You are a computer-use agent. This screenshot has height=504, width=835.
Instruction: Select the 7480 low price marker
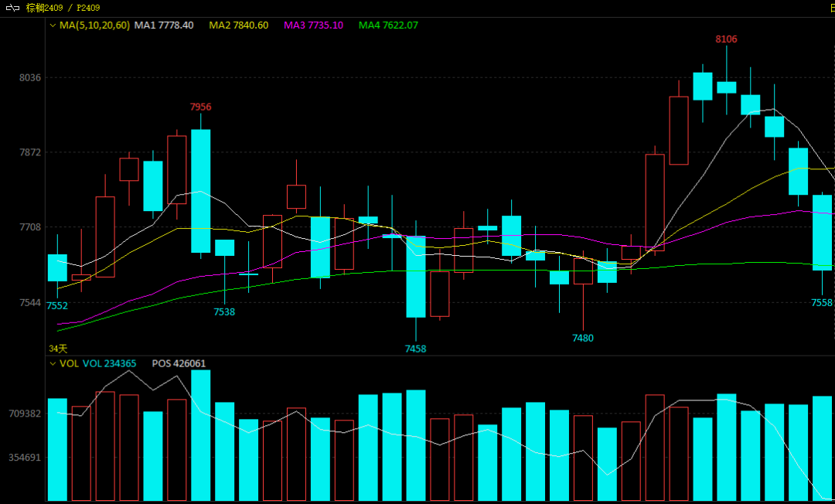(x=583, y=338)
